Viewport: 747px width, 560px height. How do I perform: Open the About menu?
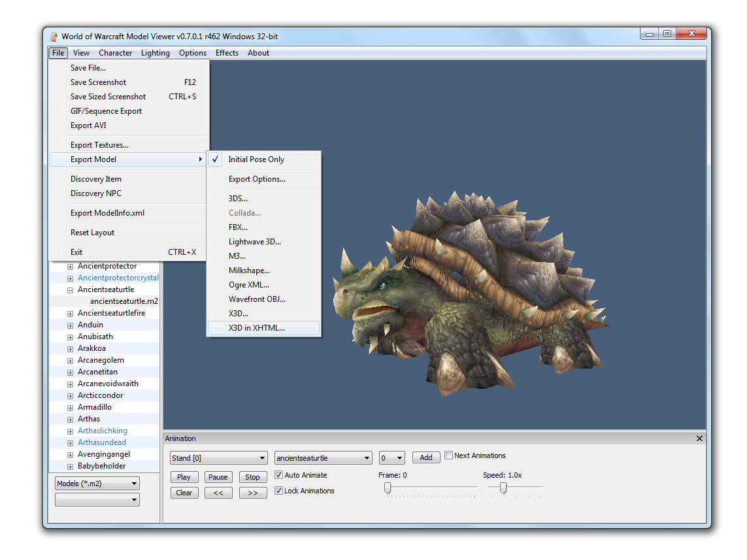[x=258, y=53]
